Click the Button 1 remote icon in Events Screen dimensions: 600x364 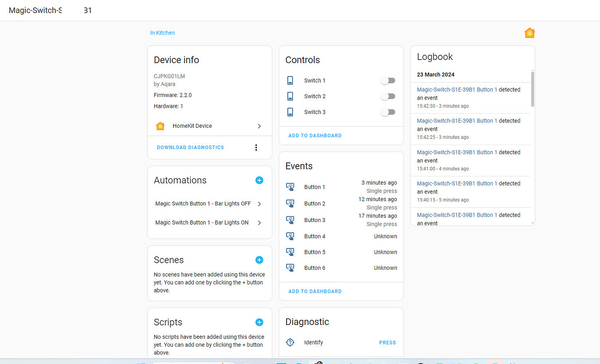click(x=290, y=187)
